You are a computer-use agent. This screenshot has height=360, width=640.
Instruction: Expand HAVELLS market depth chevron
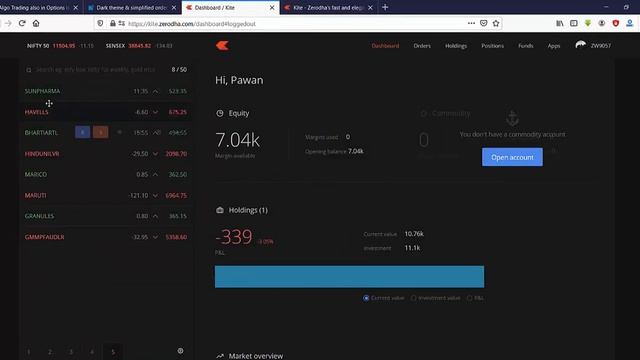pyautogui.click(x=156, y=112)
